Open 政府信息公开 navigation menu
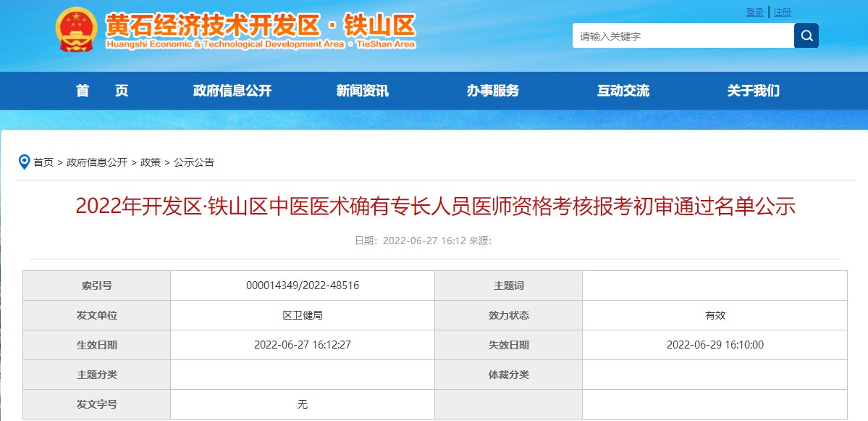Viewport: 868px width, 421px height. (232, 91)
